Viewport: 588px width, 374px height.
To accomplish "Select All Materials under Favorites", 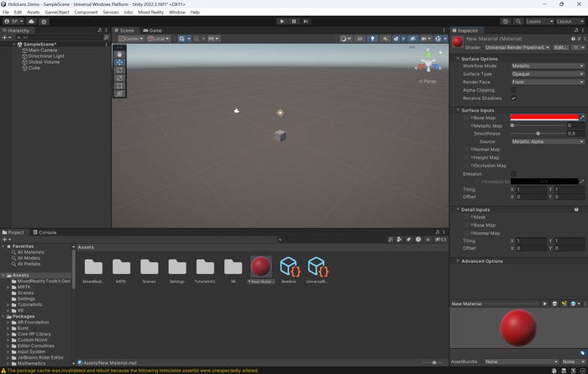I will click(30, 252).
